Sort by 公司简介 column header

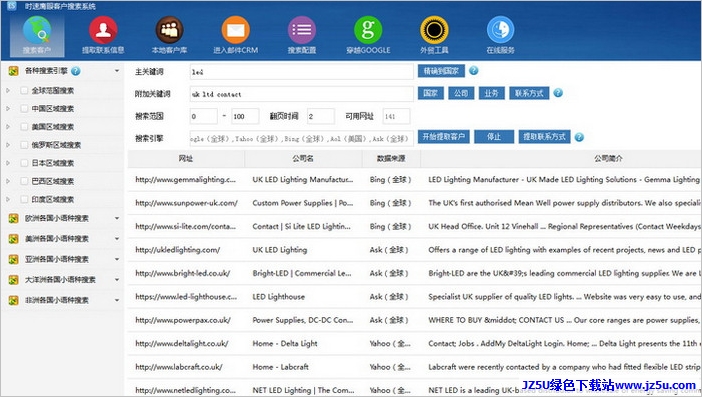[x=561, y=158]
